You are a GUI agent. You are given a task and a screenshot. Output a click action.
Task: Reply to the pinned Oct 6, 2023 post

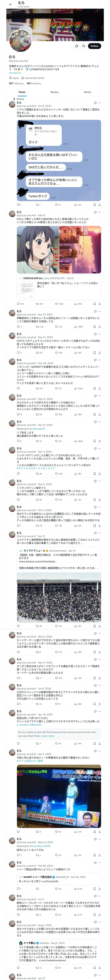point(18,205)
